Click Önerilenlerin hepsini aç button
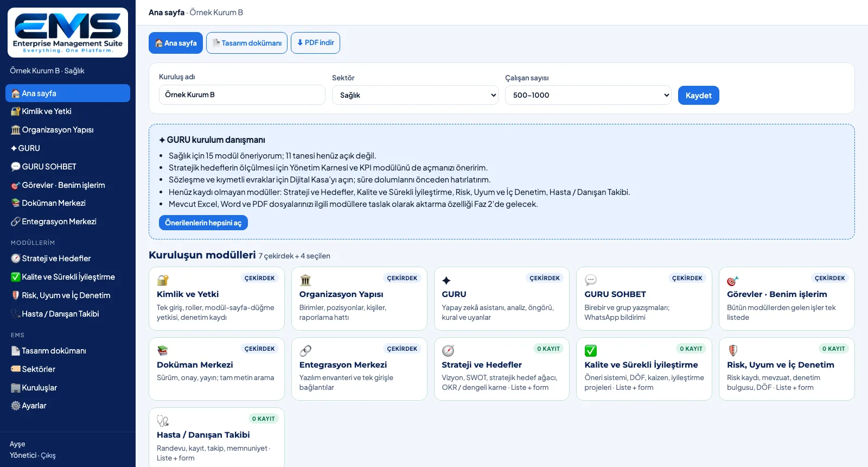The height and width of the screenshot is (467, 868). coord(203,223)
